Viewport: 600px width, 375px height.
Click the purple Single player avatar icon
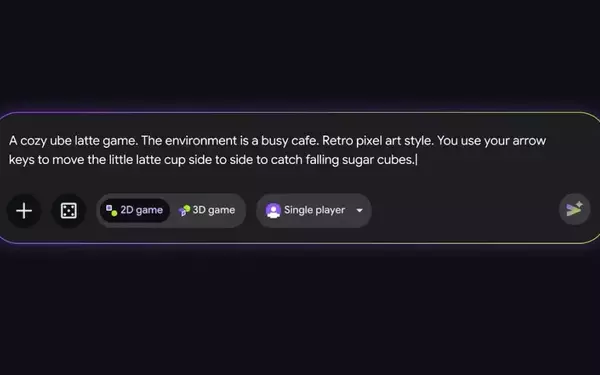tap(273, 210)
